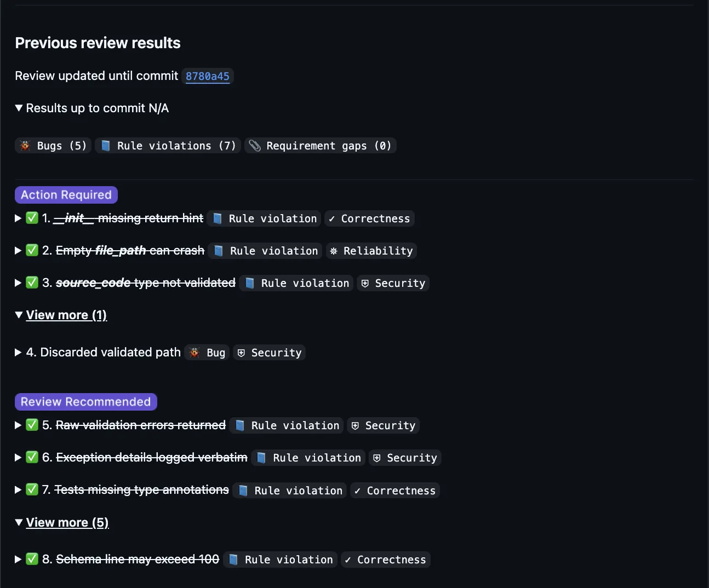Click the bug icon in Bugs (5) tab
Image resolution: width=709 pixels, height=588 pixels.
click(x=25, y=146)
